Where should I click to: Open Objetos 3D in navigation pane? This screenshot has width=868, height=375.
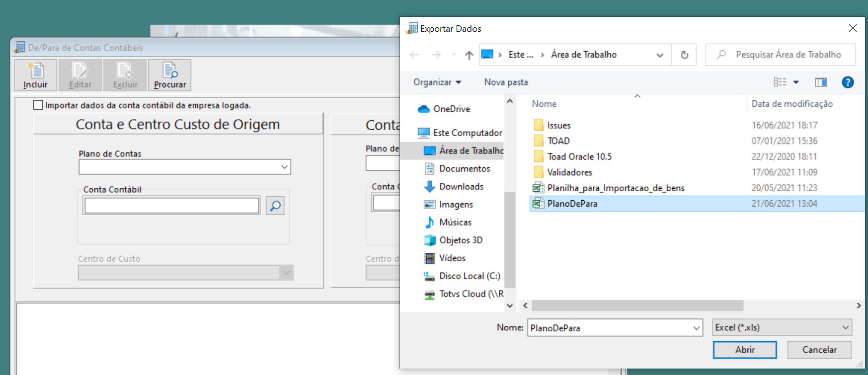pos(461,240)
